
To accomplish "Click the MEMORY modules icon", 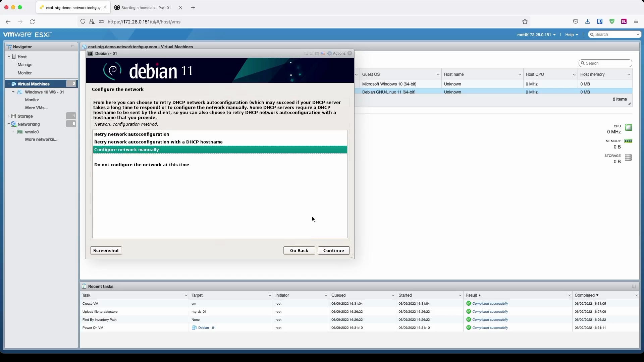I will 628,141.
